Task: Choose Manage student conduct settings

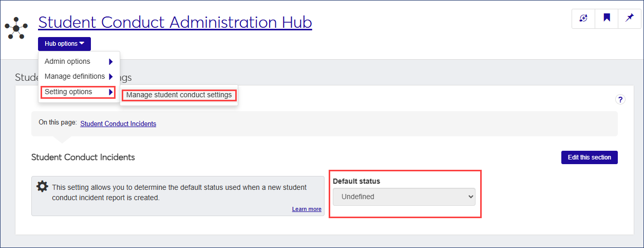Action: point(179,95)
